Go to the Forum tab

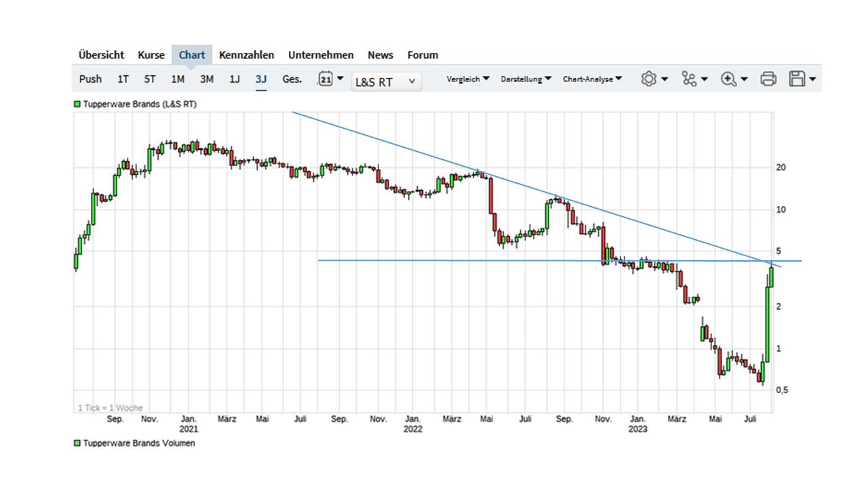tap(422, 55)
